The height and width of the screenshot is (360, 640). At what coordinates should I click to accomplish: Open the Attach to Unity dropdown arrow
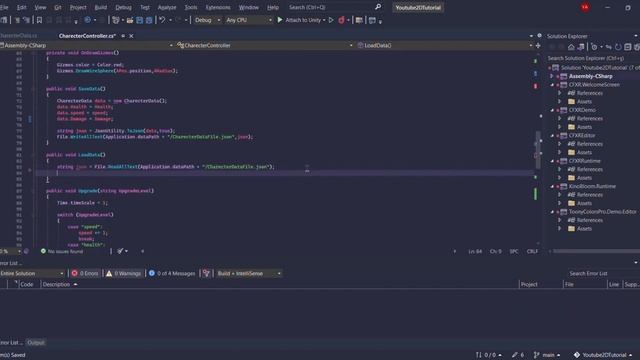pos(324,20)
